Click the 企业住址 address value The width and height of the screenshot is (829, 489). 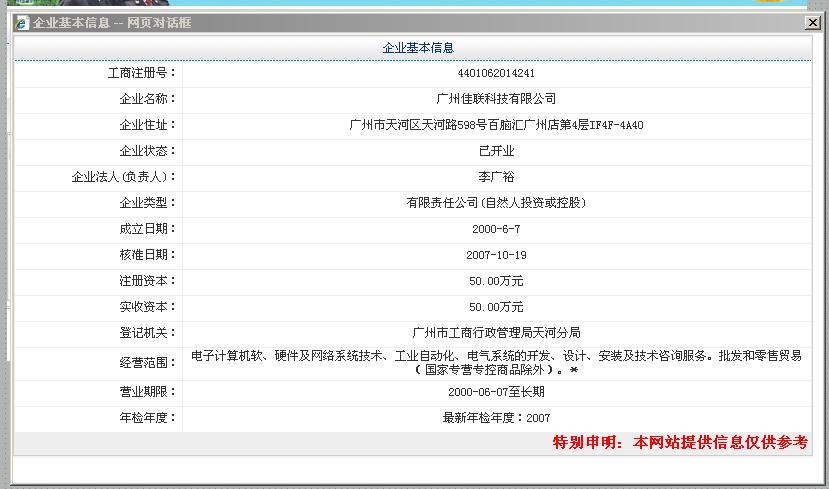pyautogui.click(x=496, y=125)
